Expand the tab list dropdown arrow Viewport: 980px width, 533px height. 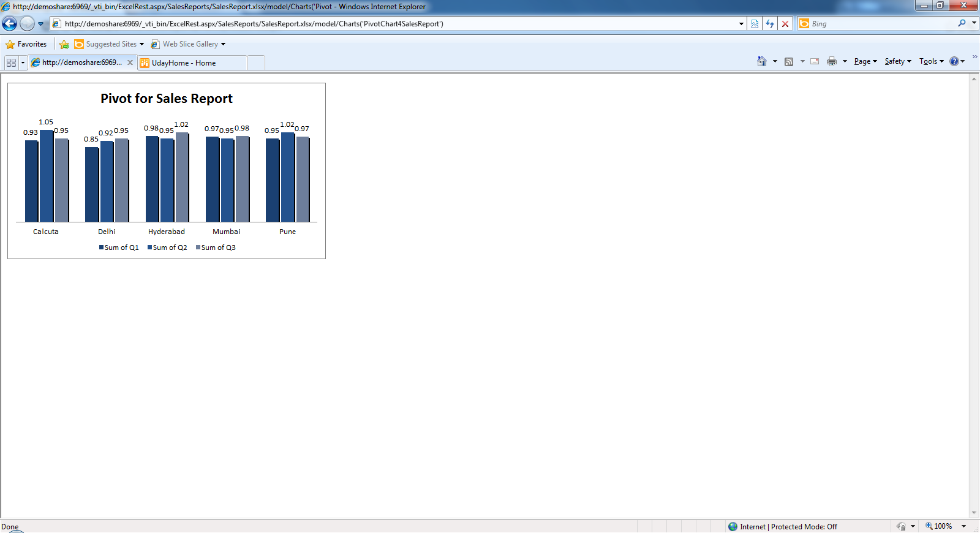point(23,62)
